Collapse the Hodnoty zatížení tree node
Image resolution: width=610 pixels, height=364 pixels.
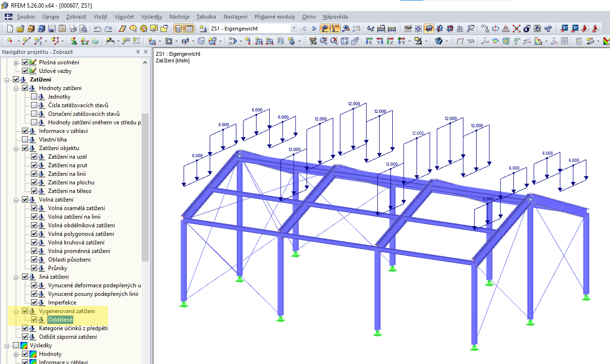point(16,88)
